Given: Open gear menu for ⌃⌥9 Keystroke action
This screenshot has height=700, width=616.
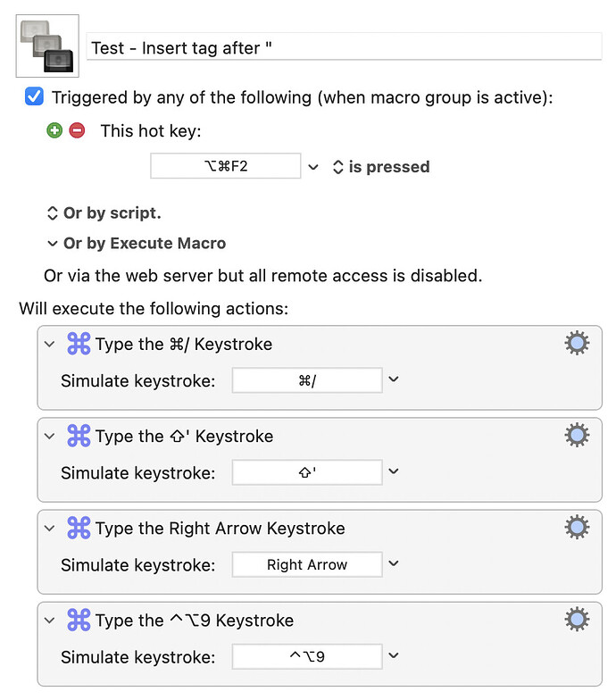Looking at the screenshot, I should click(577, 620).
